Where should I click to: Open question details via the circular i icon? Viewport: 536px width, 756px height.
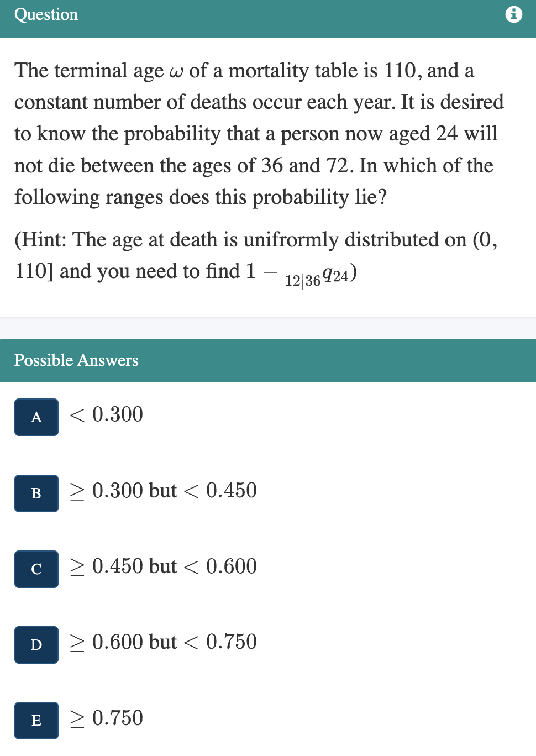tap(514, 14)
